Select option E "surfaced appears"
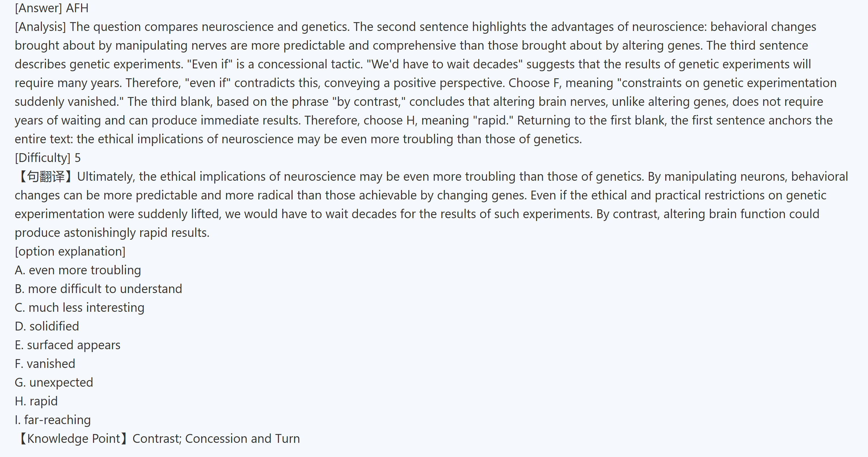Screen dimensions: 868x457 click(x=67, y=345)
